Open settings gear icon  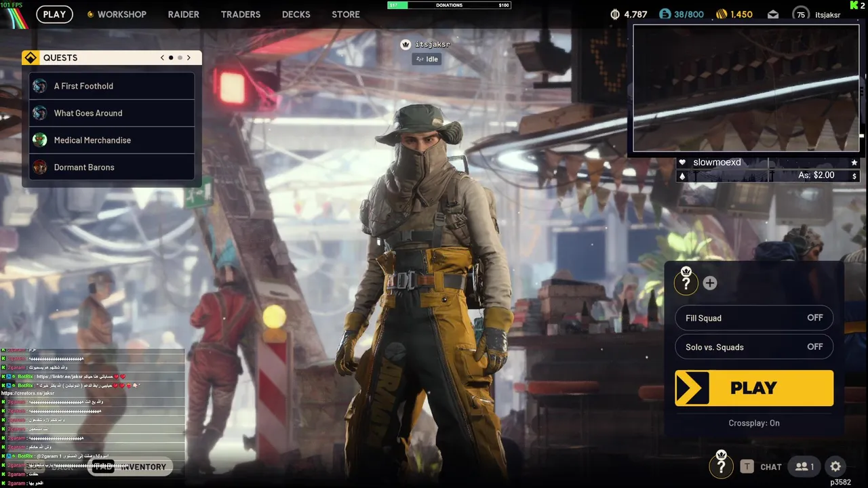click(835, 466)
